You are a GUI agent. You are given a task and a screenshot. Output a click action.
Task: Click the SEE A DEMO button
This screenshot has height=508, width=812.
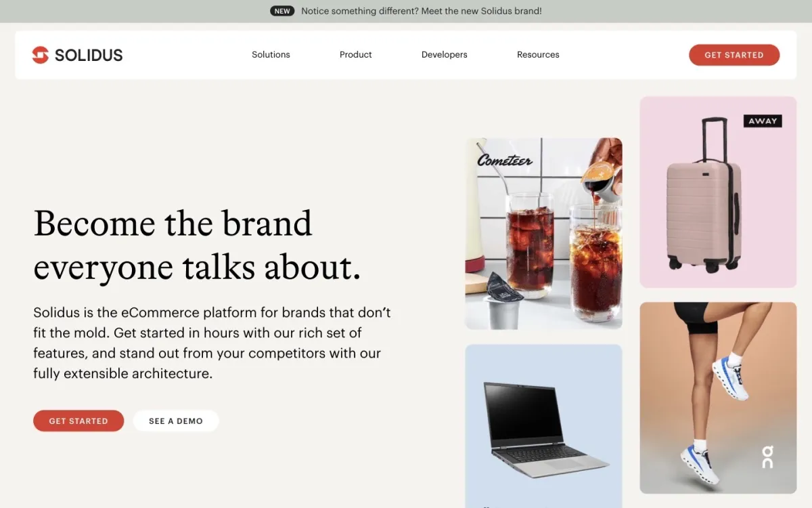[x=176, y=421]
